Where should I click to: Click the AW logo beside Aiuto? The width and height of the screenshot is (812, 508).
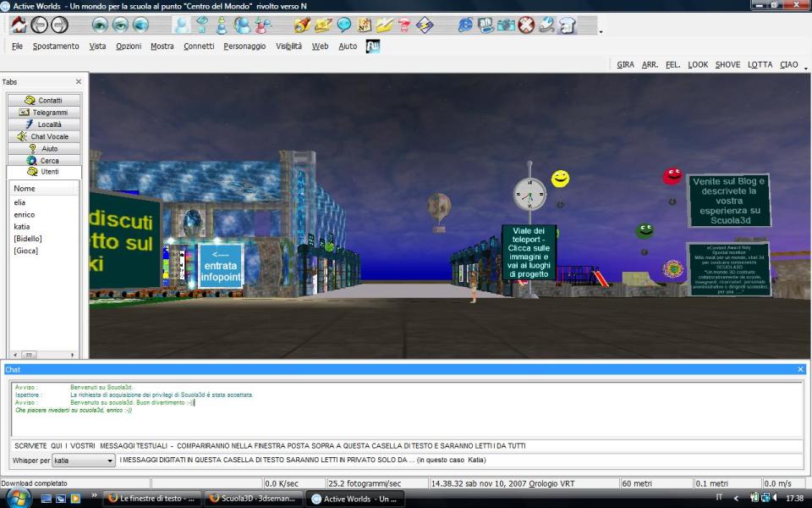coord(373,46)
